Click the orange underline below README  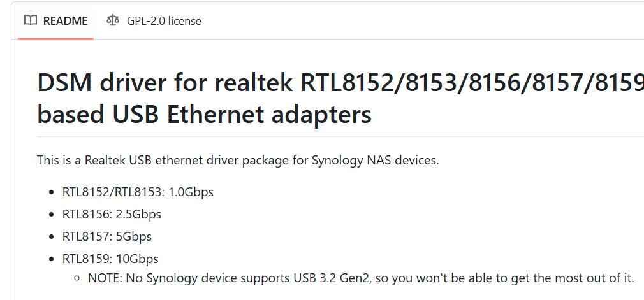(x=55, y=38)
